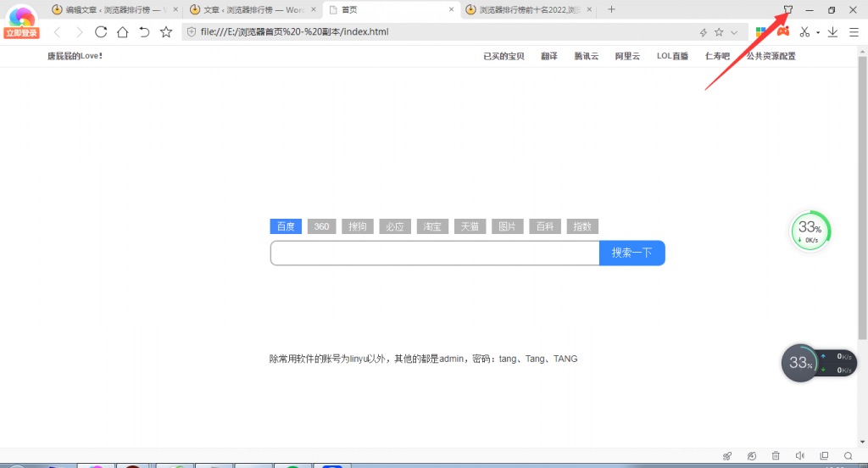The width and height of the screenshot is (868, 468).
Task: Open favorites star beside undo icon
Action: pyautogui.click(x=166, y=32)
